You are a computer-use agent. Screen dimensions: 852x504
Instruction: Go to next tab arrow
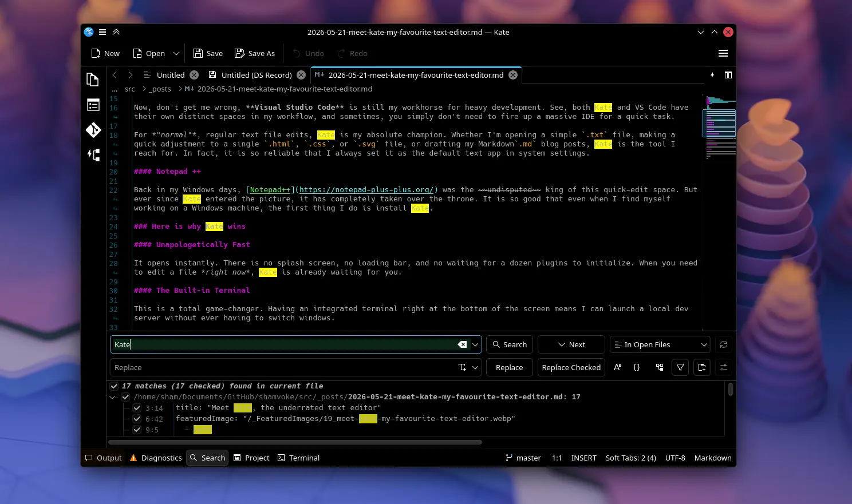click(131, 75)
